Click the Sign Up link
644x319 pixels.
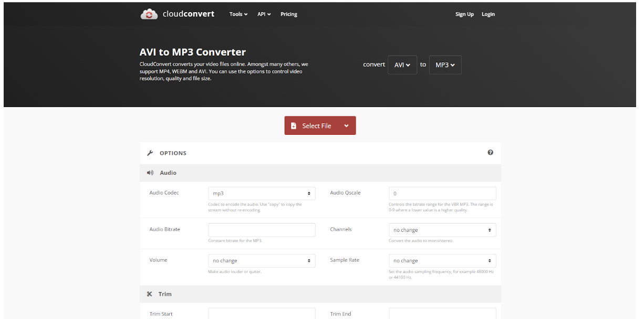(464, 14)
